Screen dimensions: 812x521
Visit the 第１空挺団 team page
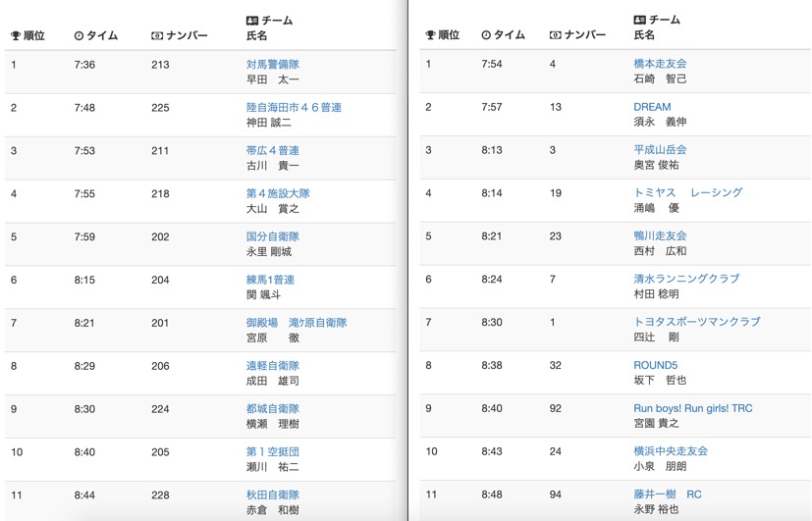coord(272,452)
